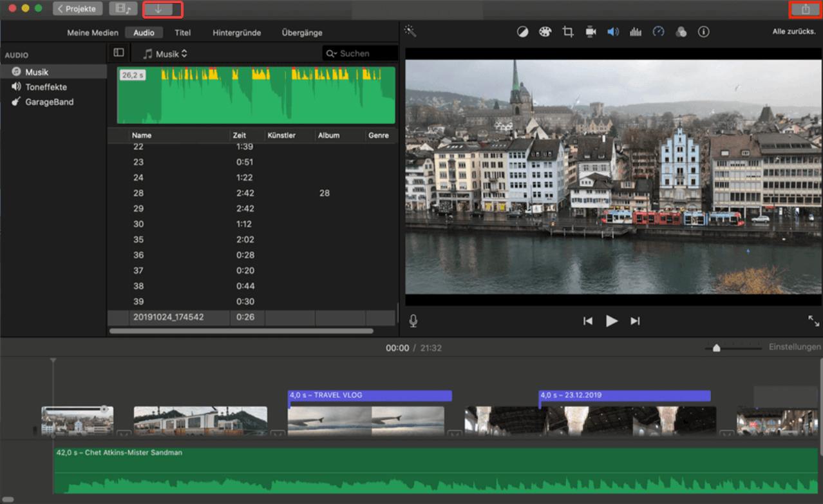Play the preview video
The width and height of the screenshot is (823, 504).
612,321
